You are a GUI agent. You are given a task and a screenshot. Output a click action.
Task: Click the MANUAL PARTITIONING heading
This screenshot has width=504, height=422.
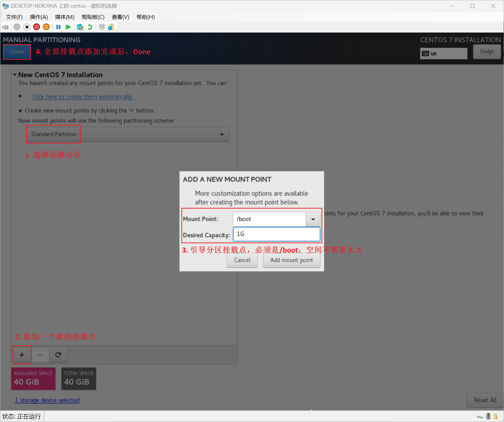click(42, 40)
